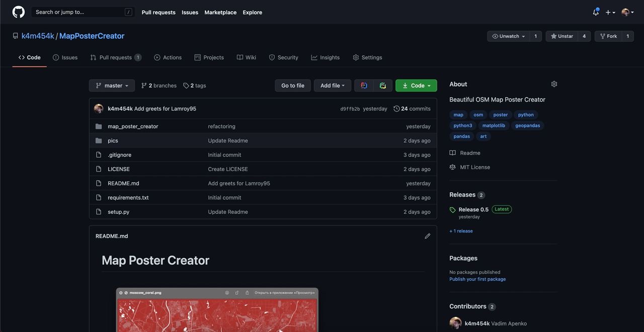
Task: Show the + 1 release link
Action: coord(461,231)
